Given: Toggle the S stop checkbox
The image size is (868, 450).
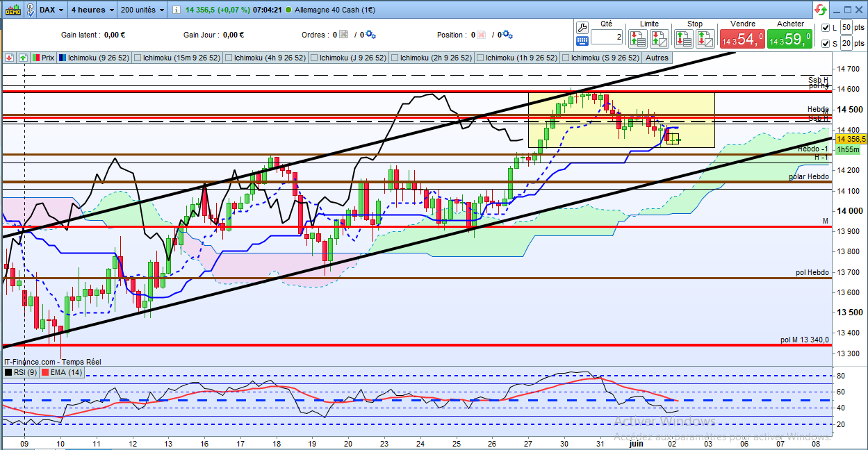Looking at the screenshot, I should point(825,44).
